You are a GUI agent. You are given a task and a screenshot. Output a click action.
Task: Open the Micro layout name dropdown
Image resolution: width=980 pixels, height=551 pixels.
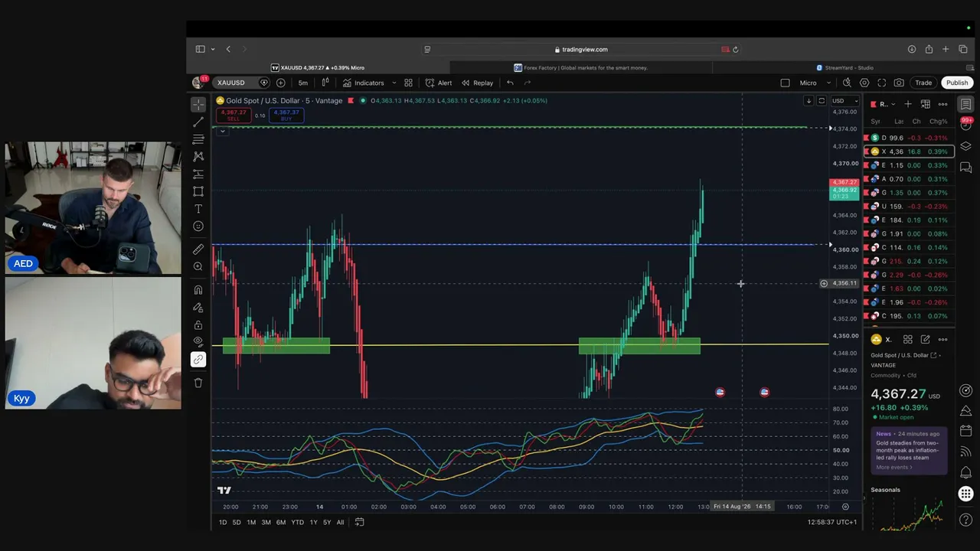[x=815, y=83]
